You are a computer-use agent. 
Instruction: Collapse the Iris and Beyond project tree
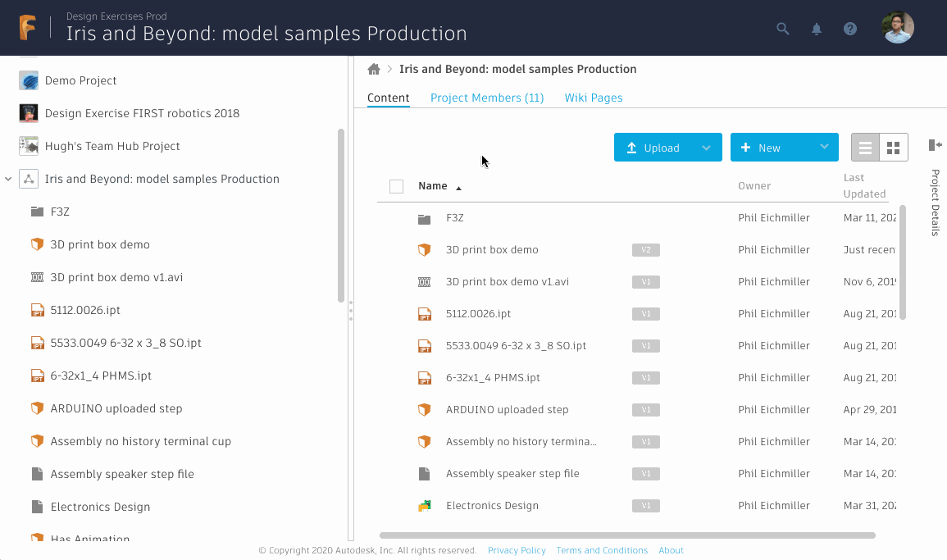tap(8, 179)
